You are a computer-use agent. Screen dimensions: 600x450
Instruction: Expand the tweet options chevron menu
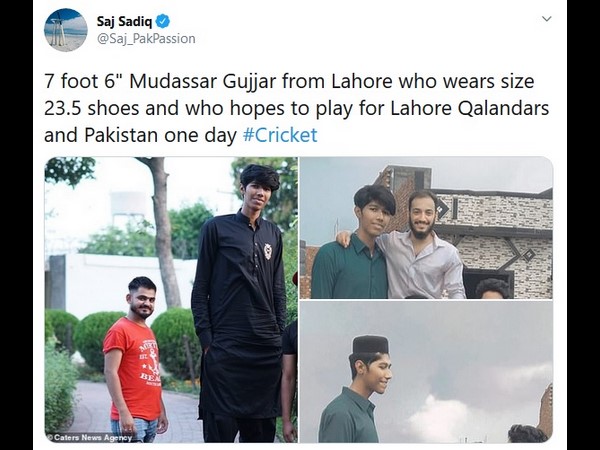(547, 18)
